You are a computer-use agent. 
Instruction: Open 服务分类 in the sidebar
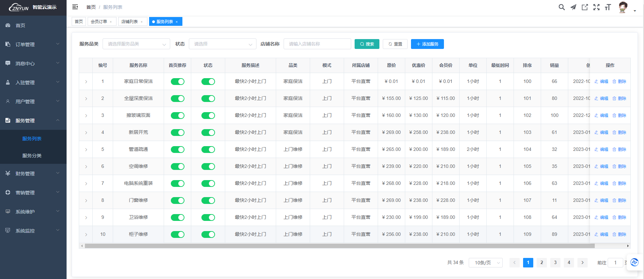click(x=32, y=156)
